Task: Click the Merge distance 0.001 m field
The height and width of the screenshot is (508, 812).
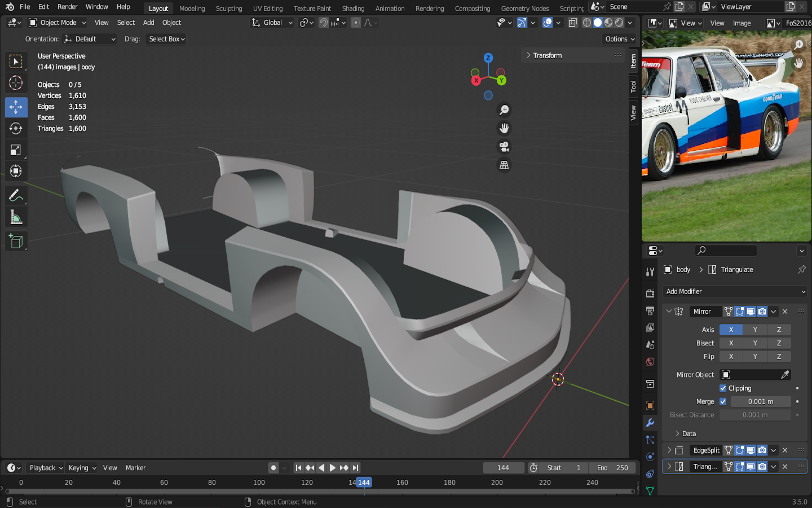Action: [760, 402]
